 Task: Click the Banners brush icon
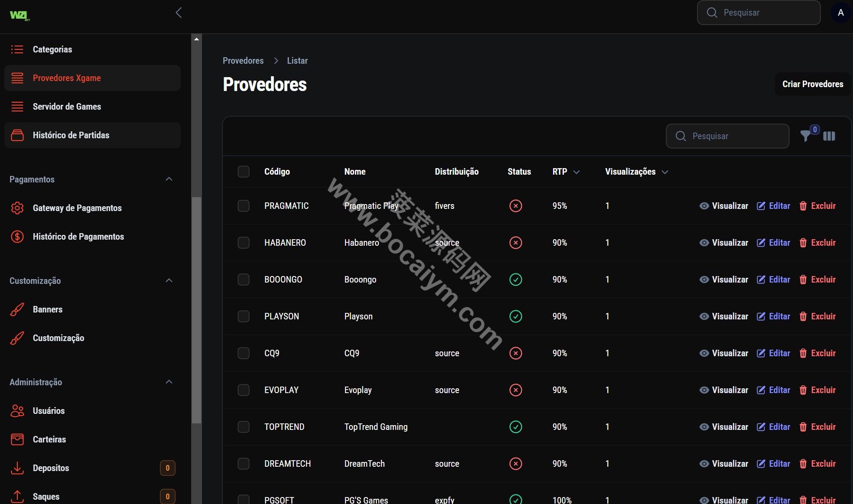(x=17, y=309)
